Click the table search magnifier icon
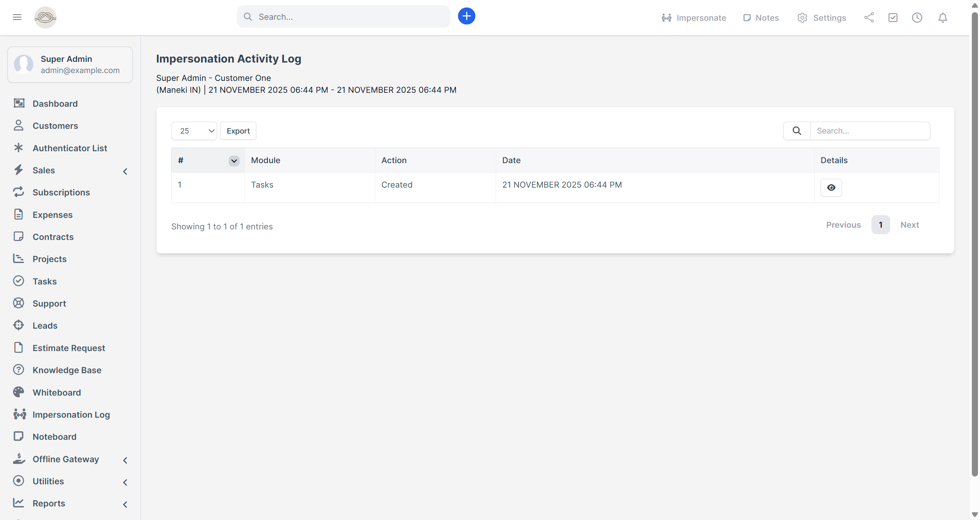 (797, 131)
